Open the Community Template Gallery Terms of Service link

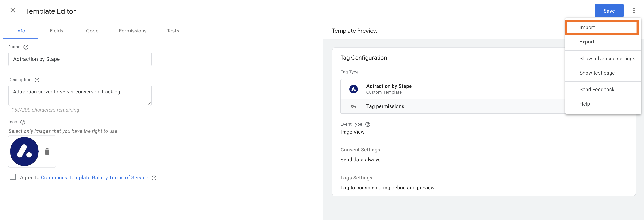point(95,177)
